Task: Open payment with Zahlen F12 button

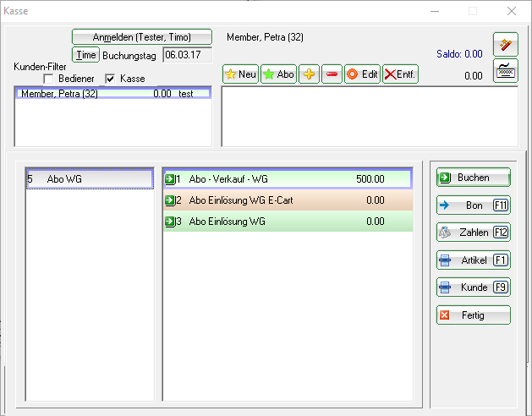Action: [474, 233]
